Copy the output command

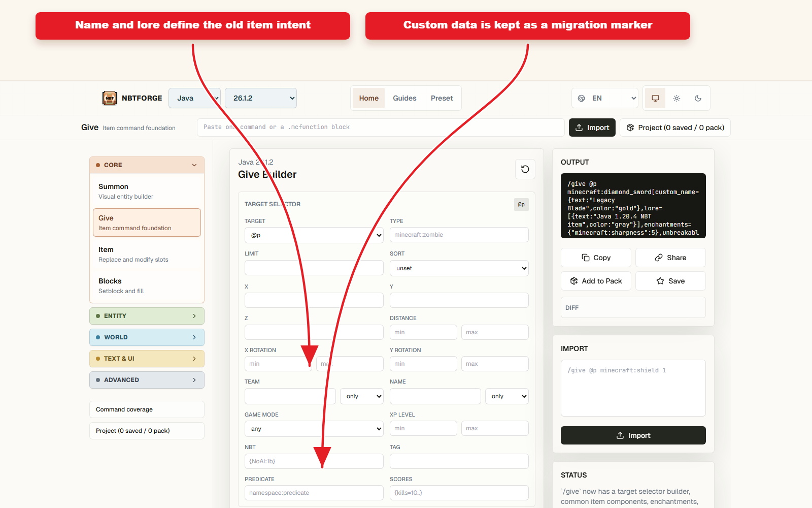596,258
